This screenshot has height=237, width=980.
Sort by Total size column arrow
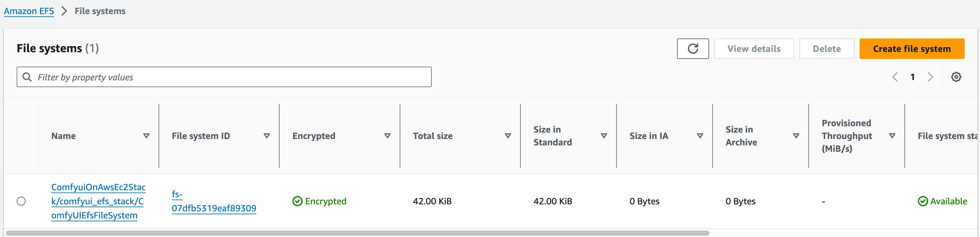[508, 136]
